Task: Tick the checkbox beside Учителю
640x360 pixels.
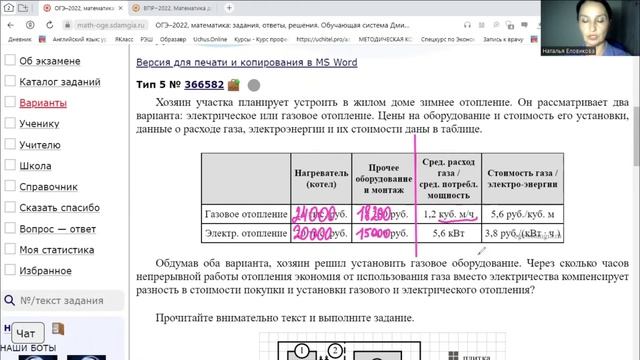Action: tap(10, 144)
